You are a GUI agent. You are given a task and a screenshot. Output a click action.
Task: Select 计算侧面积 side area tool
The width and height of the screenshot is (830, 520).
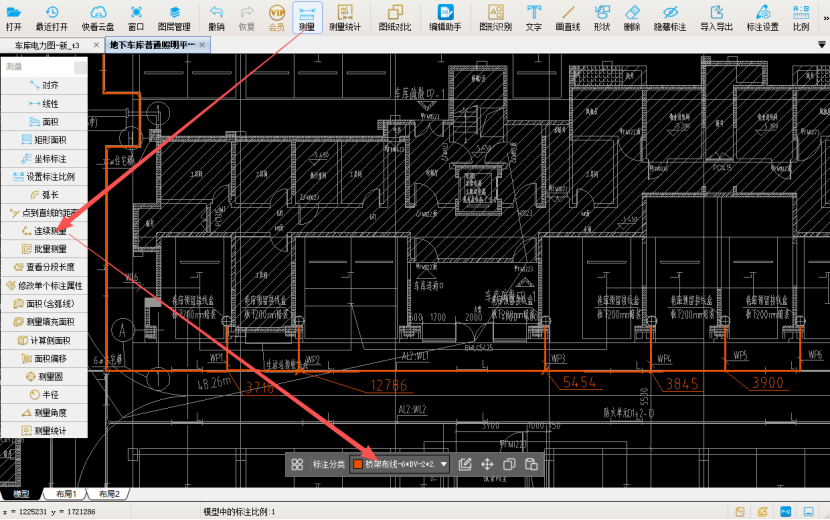(44, 340)
